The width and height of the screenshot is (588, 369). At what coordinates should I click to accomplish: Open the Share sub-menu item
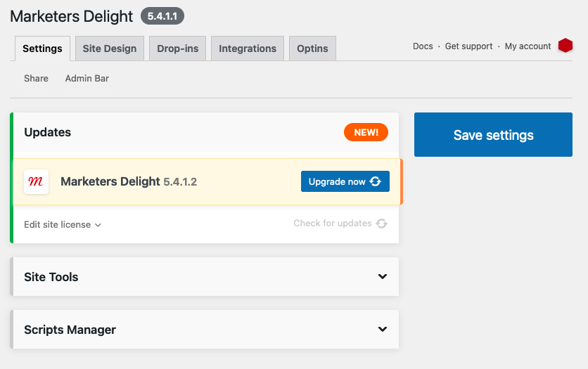pos(36,78)
